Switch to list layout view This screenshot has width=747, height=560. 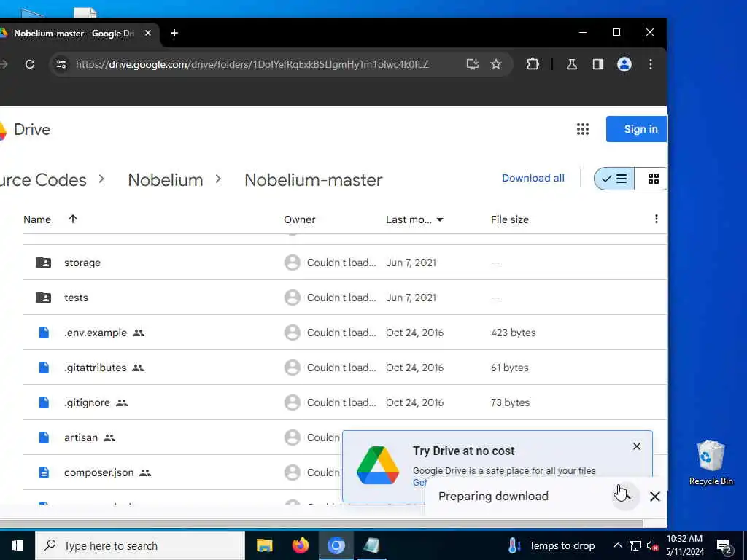(614, 179)
